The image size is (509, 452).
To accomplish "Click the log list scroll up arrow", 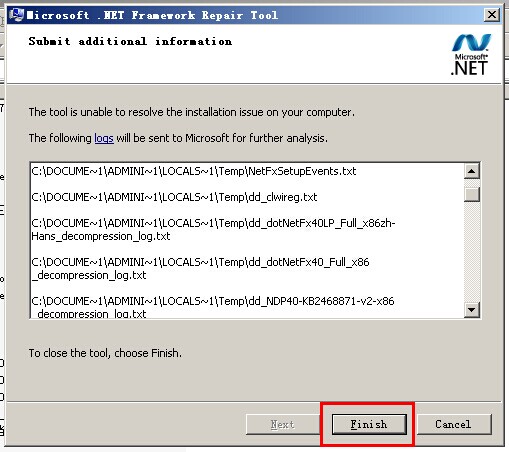I will [x=472, y=171].
